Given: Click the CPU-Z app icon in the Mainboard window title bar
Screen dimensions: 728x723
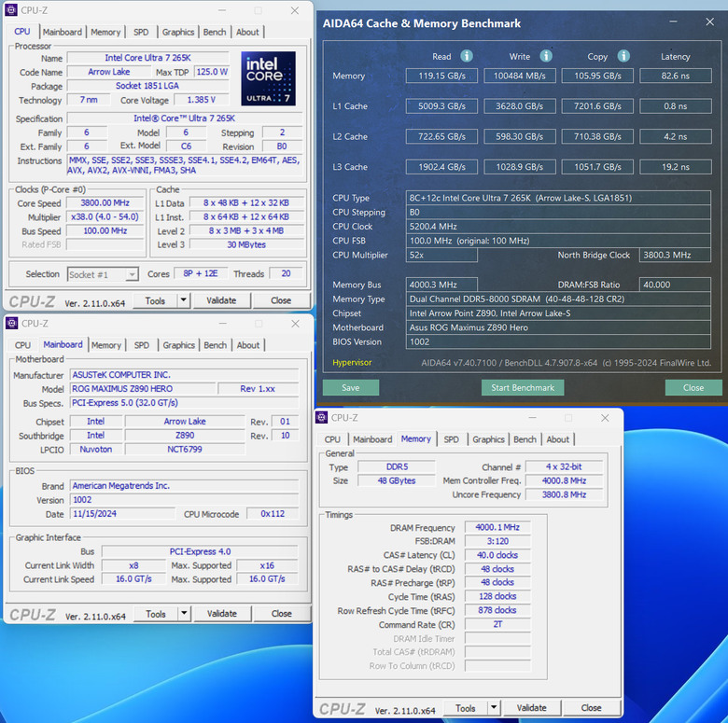Looking at the screenshot, I should tap(11, 323).
